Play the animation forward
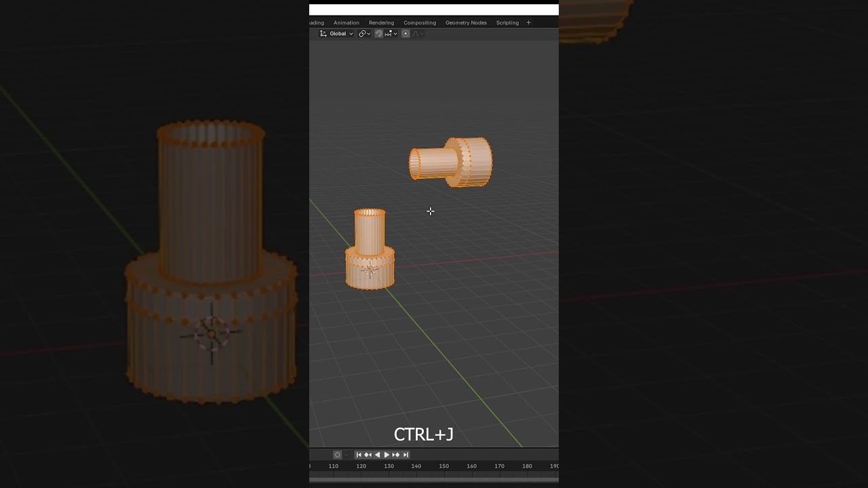 [x=387, y=455]
